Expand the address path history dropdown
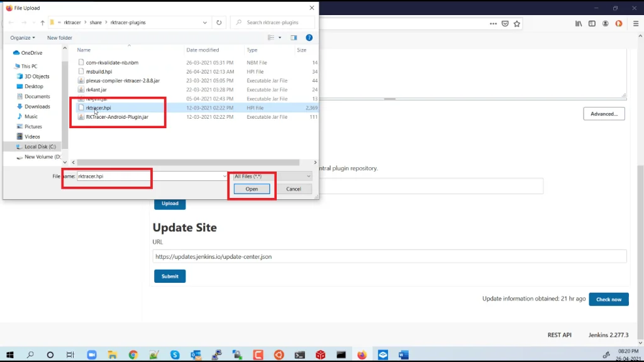Screen dimensions: 644x362 204,23
